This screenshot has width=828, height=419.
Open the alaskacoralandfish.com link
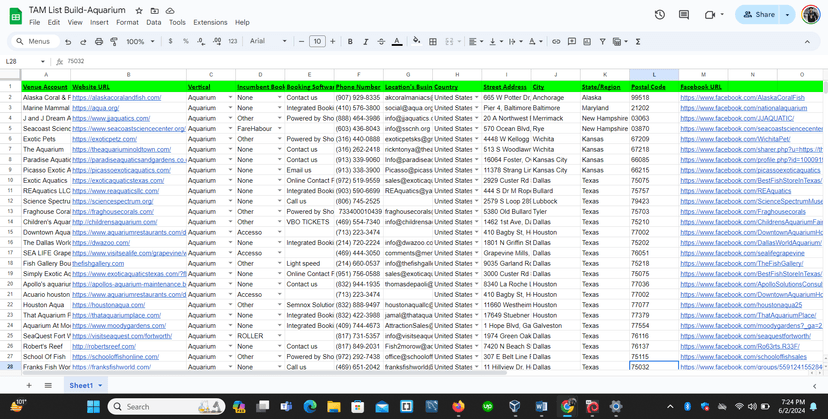click(117, 98)
